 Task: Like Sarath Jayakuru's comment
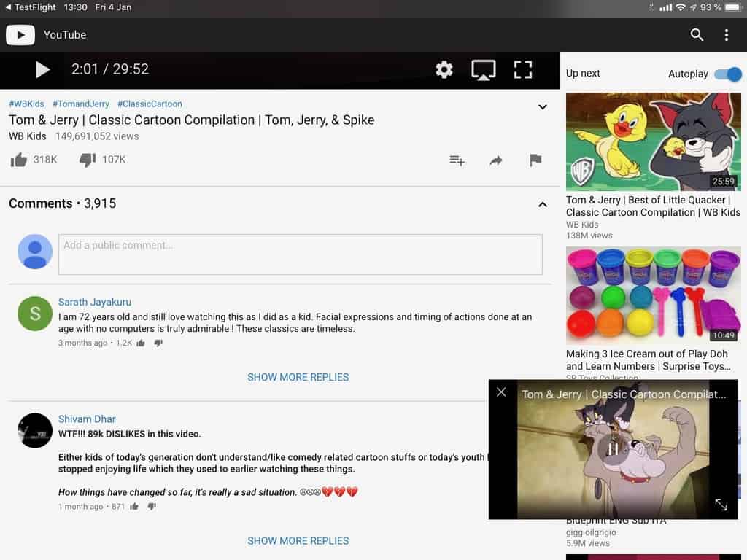pyautogui.click(x=141, y=343)
